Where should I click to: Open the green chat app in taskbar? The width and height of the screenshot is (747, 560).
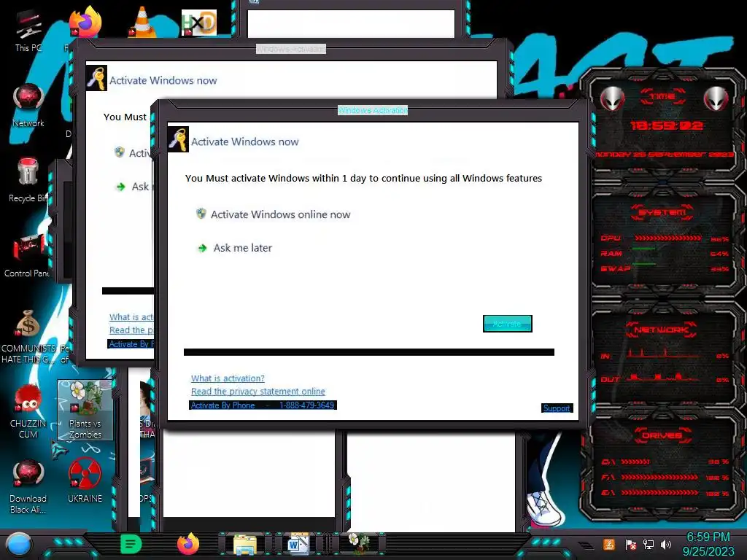pos(131,544)
